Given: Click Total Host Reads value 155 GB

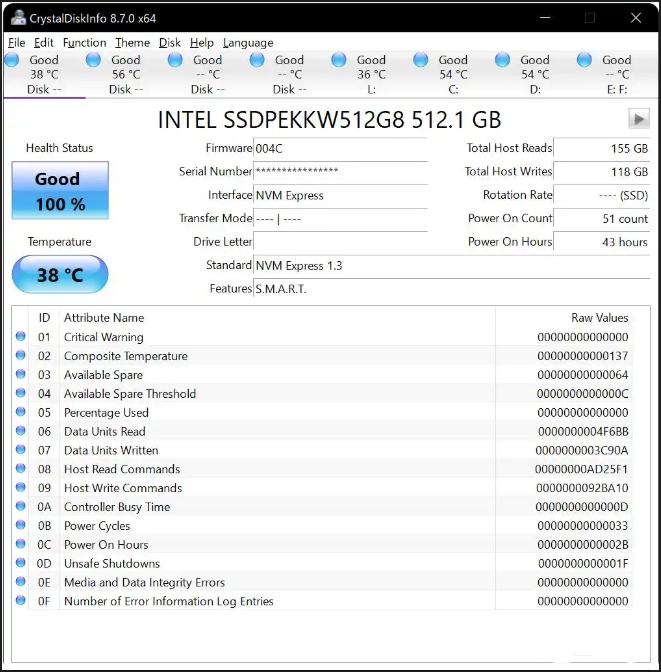Looking at the screenshot, I should pos(602,148).
